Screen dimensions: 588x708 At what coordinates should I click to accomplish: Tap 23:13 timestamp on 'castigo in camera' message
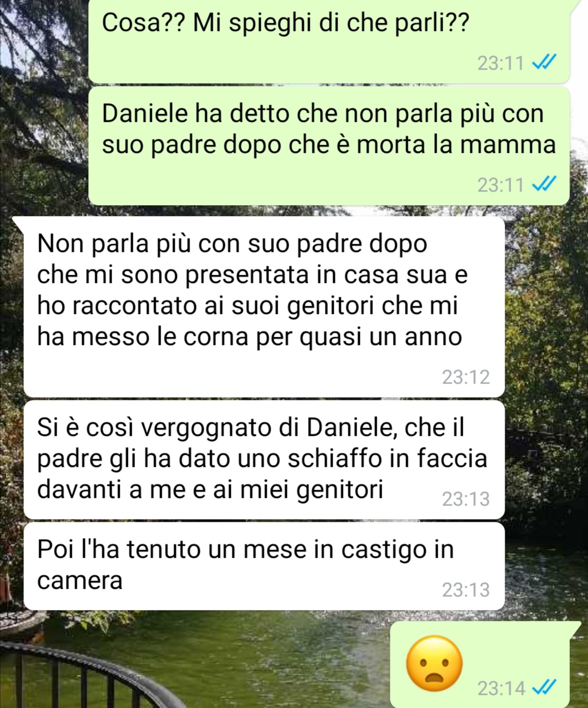tap(465, 589)
